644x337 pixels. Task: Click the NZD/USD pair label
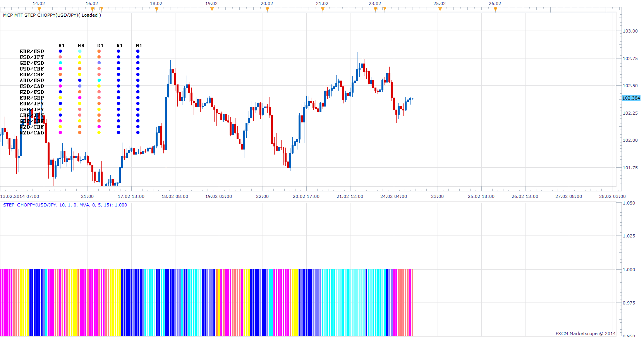32,92
